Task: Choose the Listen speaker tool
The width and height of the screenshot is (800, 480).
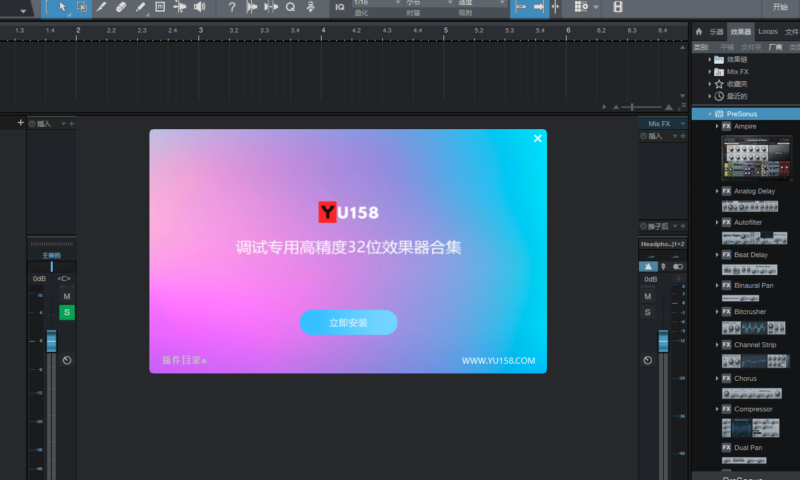Action: [x=199, y=8]
